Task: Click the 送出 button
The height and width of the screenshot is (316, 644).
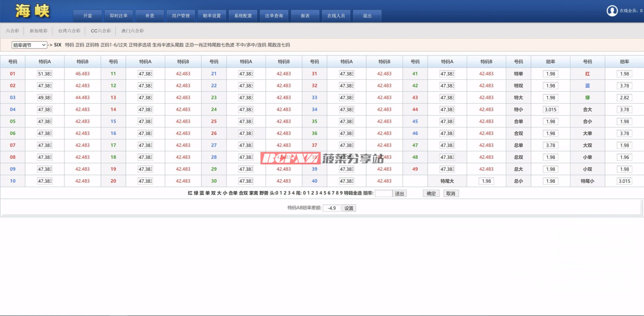Action: pos(399,193)
